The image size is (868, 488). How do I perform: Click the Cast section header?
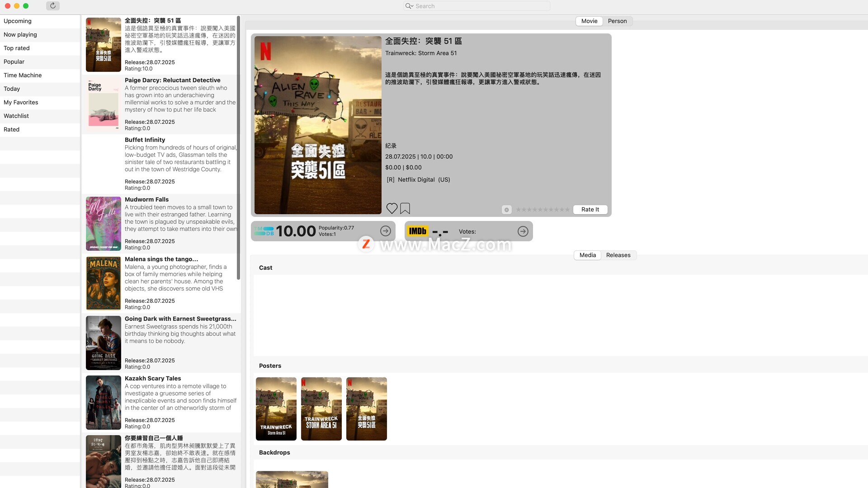click(x=265, y=268)
